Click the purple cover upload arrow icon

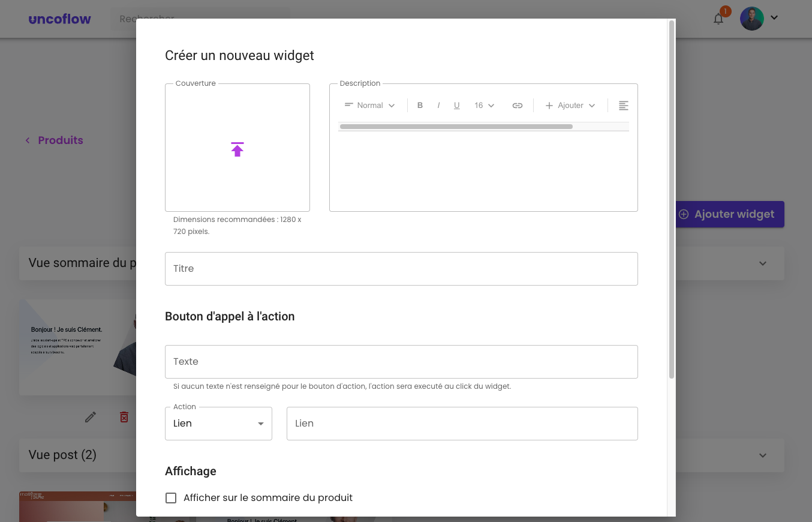tap(237, 149)
